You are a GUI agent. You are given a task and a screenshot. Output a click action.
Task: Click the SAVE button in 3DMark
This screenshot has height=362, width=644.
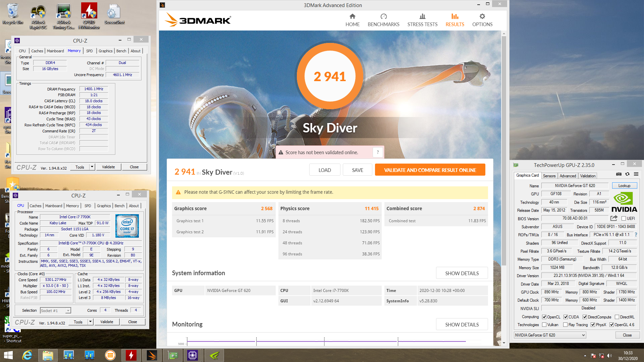[x=358, y=170]
